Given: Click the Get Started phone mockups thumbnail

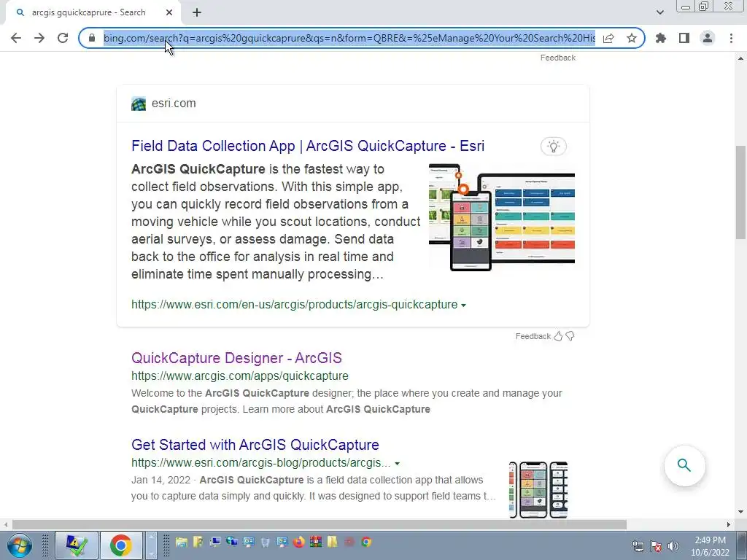Looking at the screenshot, I should tap(538, 489).
